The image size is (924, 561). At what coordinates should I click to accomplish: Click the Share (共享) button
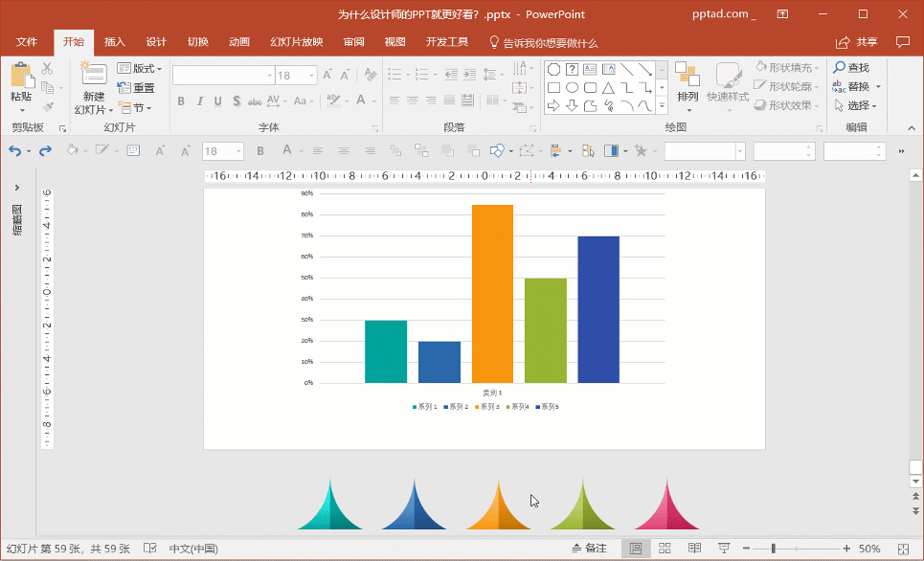pos(857,42)
